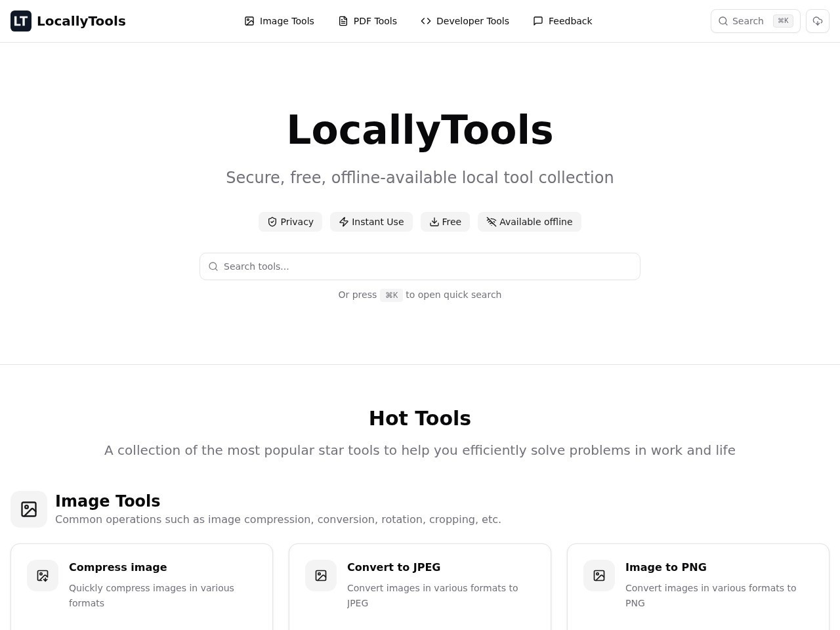Click the large LocallyTools hero title

[420, 130]
